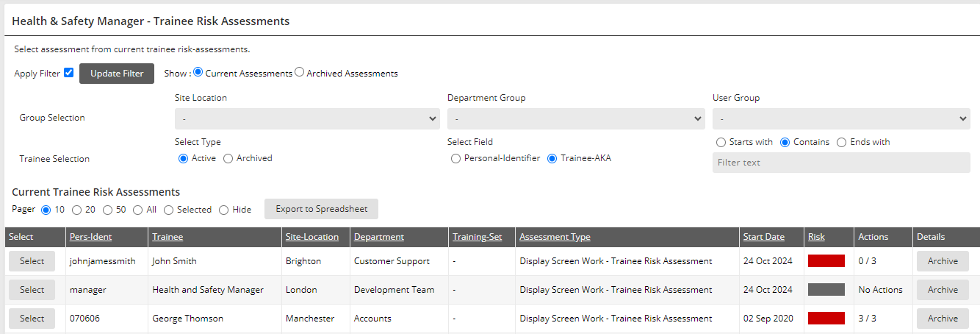Sort by Site-Location column header

[311, 237]
